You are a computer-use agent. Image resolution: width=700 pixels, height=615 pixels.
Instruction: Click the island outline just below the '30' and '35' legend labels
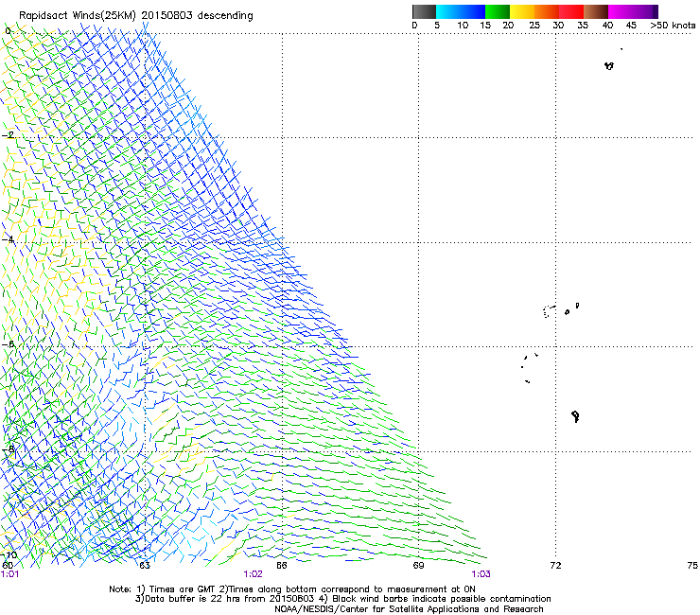(609, 65)
